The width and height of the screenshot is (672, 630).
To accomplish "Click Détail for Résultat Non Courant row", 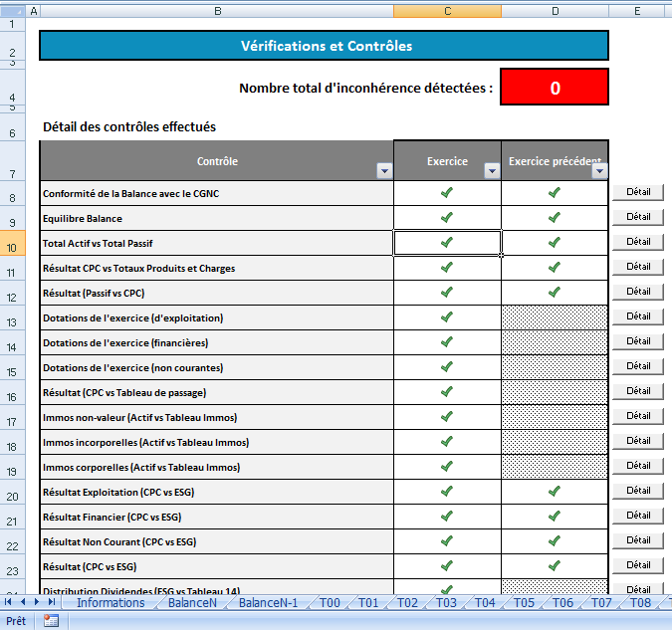I will pyautogui.click(x=638, y=540).
